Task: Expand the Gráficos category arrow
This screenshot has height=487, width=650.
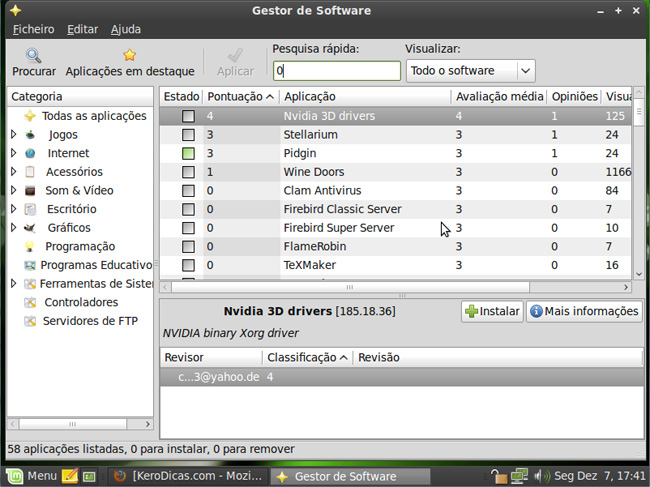Action: [13, 228]
